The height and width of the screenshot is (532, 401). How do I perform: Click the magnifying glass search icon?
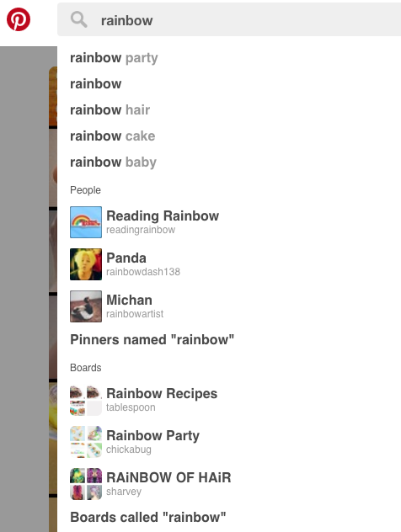pos(79,19)
